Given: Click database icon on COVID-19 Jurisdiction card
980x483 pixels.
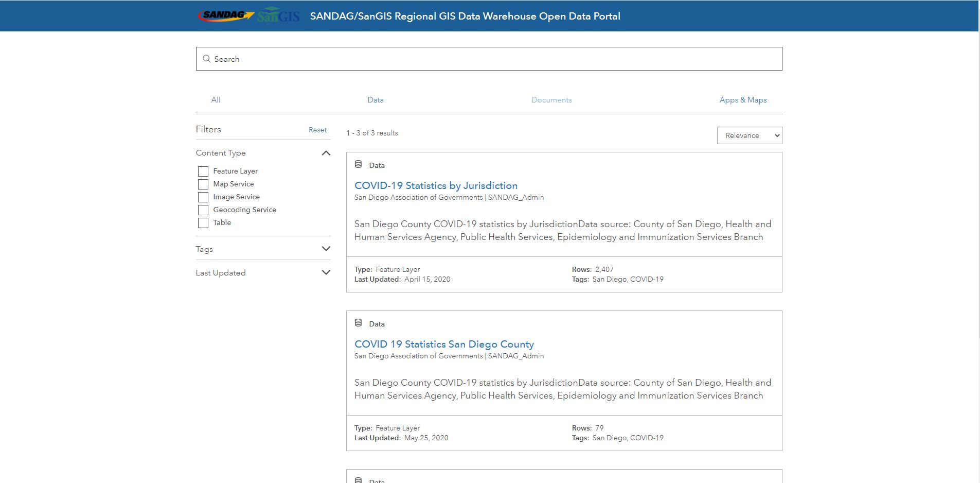Looking at the screenshot, I should [x=359, y=165].
